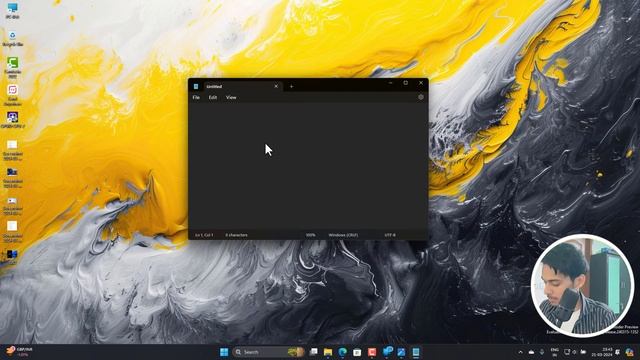The height and width of the screenshot is (360, 640).
Task: Show hidden system tray icons chevron
Action: [x=520, y=352]
